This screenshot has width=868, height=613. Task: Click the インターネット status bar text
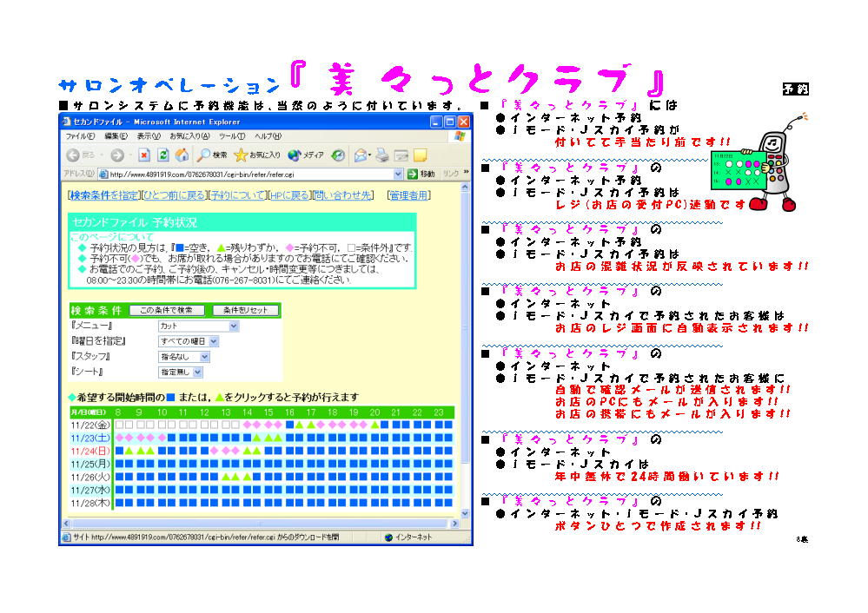click(414, 537)
